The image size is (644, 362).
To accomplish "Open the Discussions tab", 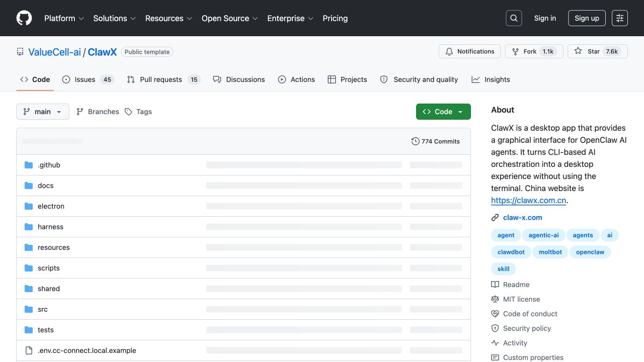I will point(239,79).
